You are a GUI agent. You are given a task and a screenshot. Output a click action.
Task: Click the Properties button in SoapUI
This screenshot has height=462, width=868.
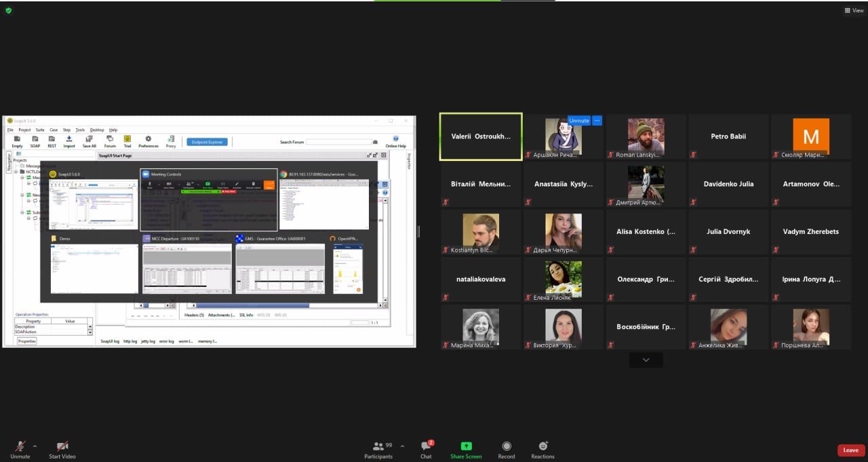tap(27, 341)
